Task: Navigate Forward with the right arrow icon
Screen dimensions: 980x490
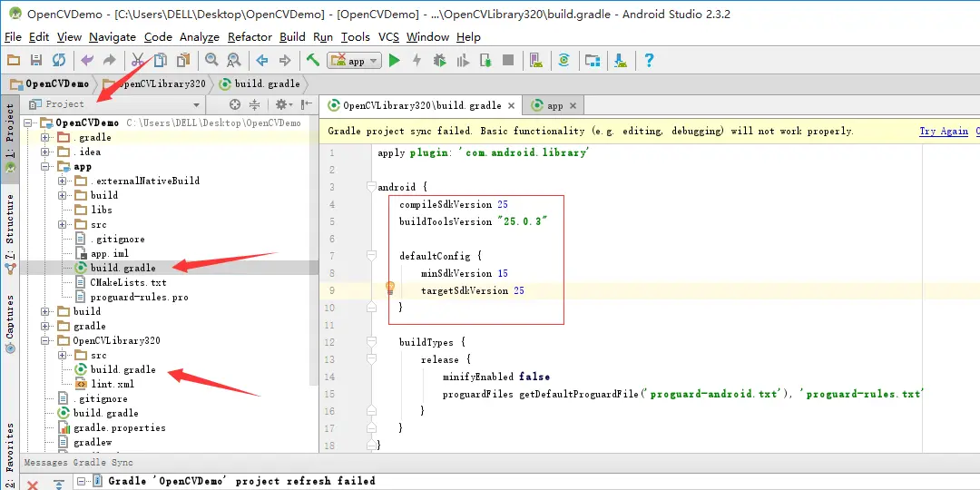Action: [x=285, y=60]
